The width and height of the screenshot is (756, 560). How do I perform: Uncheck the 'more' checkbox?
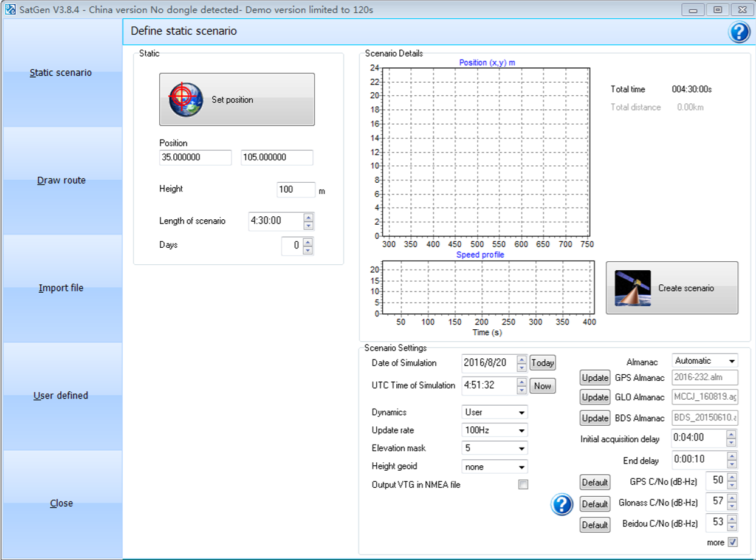click(732, 542)
